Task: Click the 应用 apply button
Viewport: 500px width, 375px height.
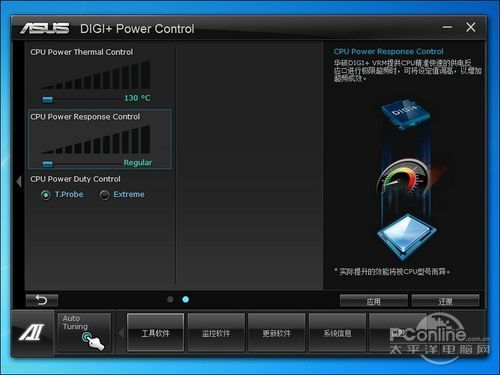Action: tap(374, 301)
